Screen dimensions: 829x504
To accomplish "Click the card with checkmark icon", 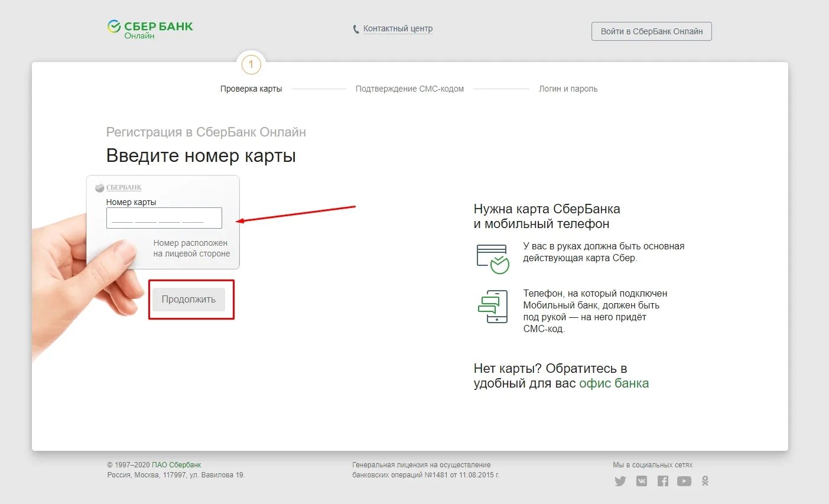I will [493, 259].
